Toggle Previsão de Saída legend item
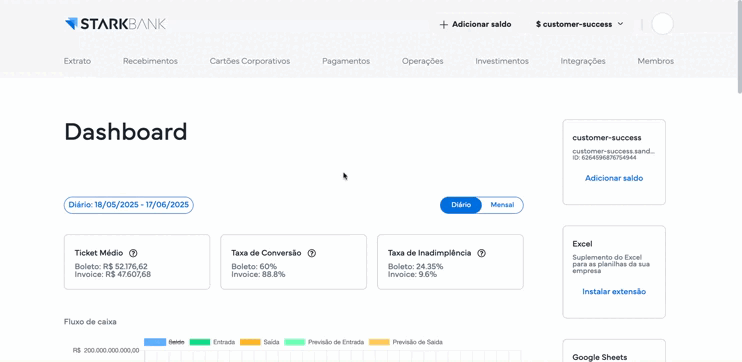Image resolution: width=742 pixels, height=362 pixels. click(406, 342)
